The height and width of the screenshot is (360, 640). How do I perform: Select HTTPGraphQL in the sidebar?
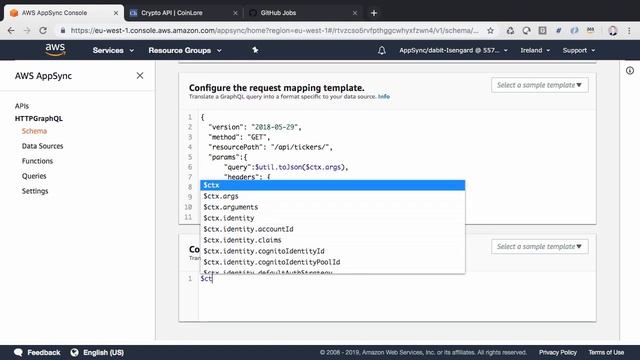39,118
